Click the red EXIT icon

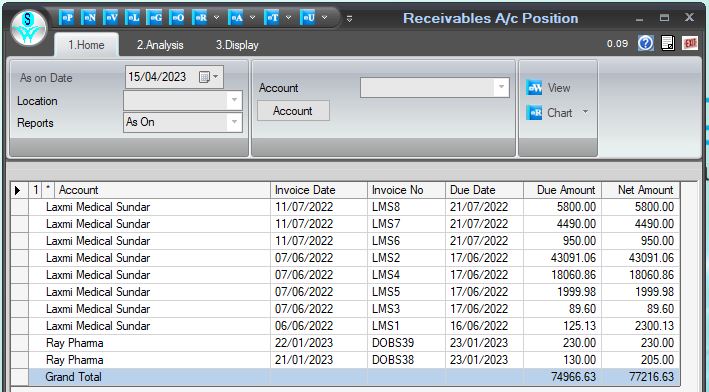tap(690, 43)
